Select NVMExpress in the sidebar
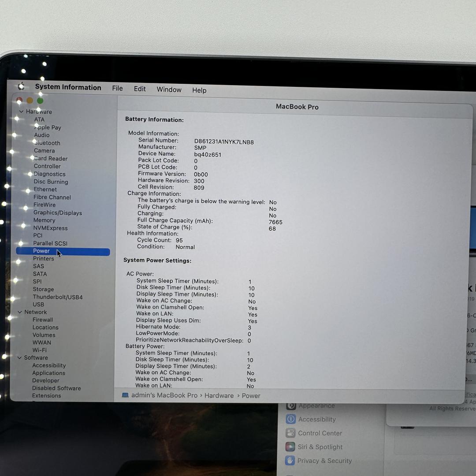 tap(50, 228)
